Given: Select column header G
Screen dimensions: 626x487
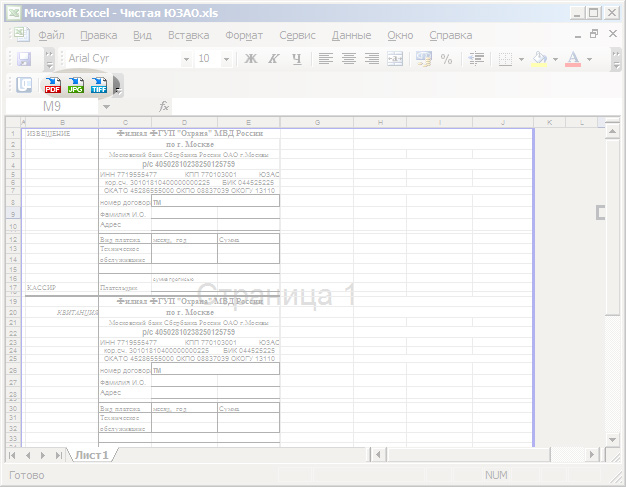Looking at the screenshot, I should 317,123.
